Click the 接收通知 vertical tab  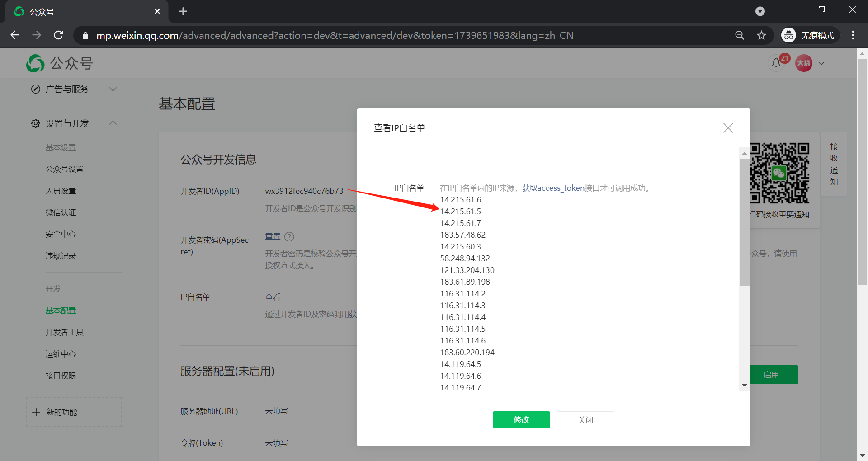[834, 164]
